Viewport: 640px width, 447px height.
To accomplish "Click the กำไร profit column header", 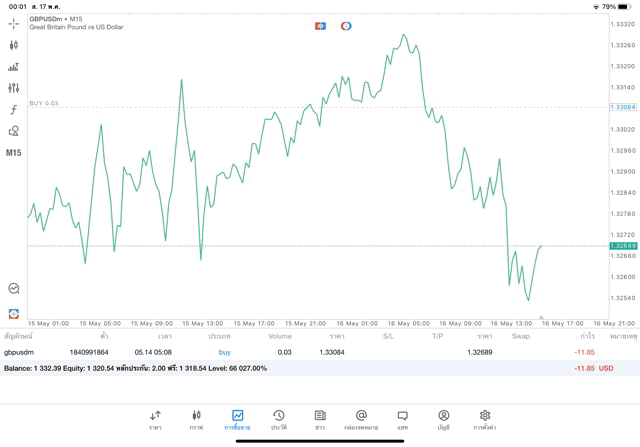I will pos(575,336).
